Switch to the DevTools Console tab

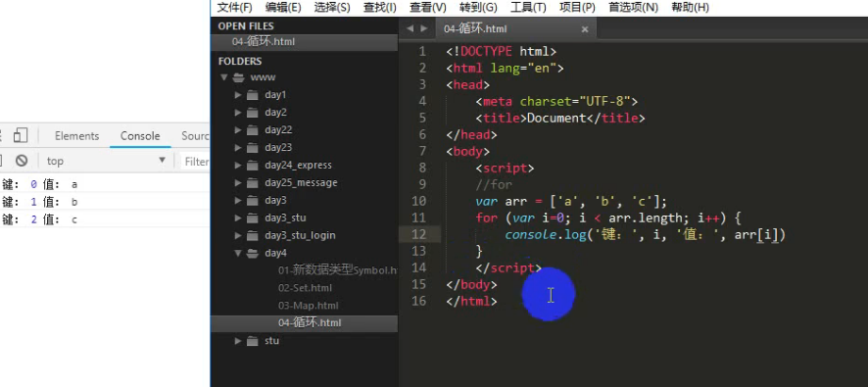(x=140, y=136)
